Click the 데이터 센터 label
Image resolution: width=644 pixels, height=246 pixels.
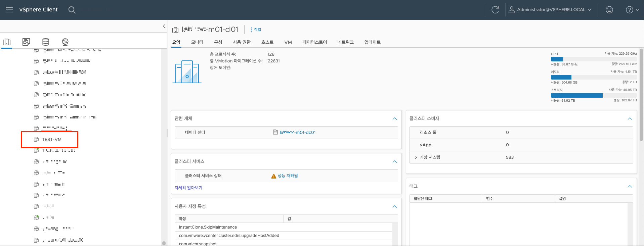click(195, 133)
